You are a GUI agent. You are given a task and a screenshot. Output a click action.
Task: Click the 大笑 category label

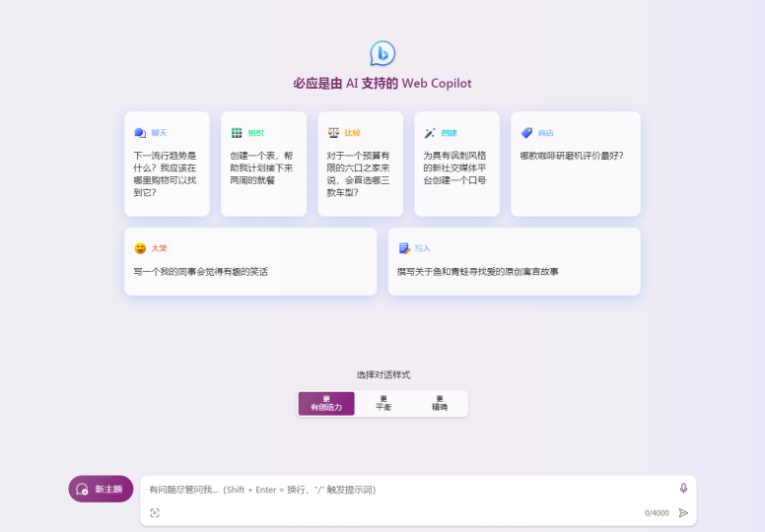click(x=159, y=248)
